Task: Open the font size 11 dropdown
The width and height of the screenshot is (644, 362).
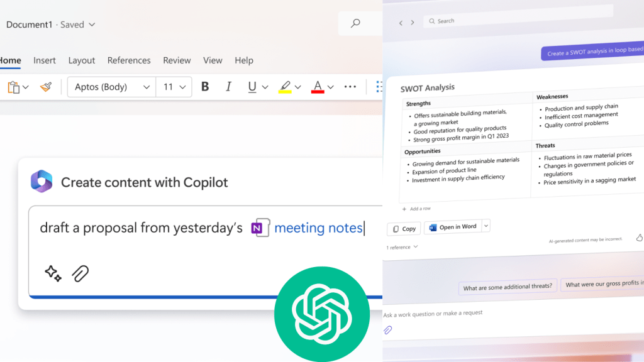Action: [175, 87]
